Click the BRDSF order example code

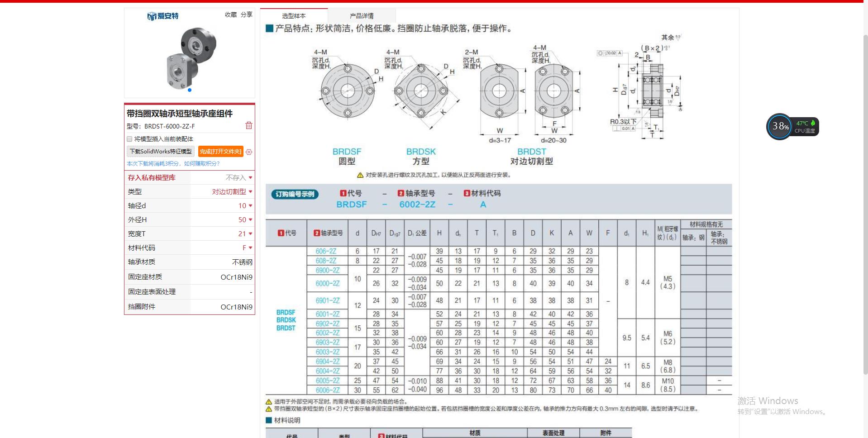pyautogui.click(x=352, y=205)
